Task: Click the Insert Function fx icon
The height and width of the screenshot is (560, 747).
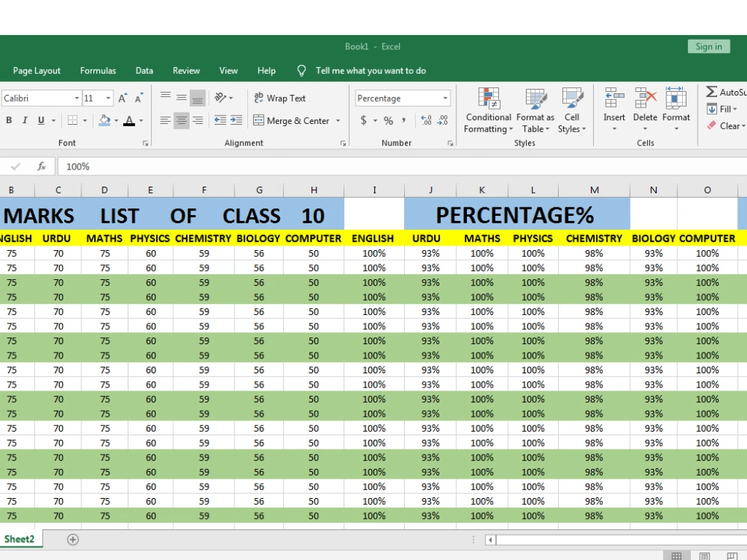Action: click(x=41, y=167)
